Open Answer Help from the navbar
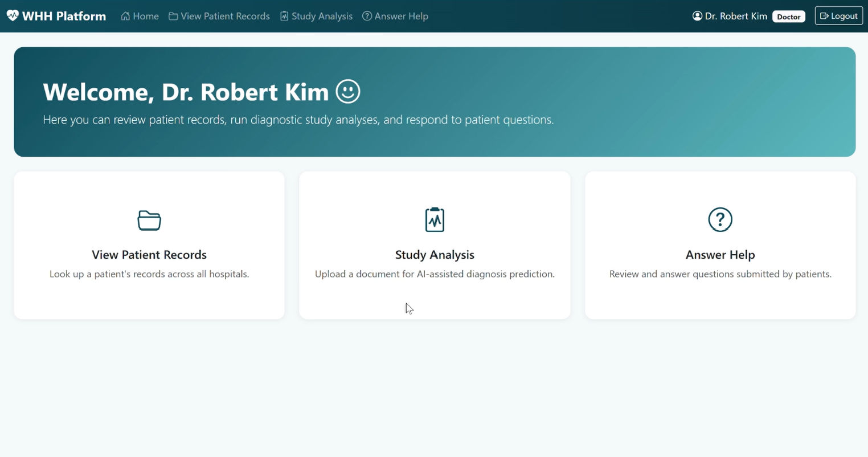The image size is (868, 457). [395, 16]
